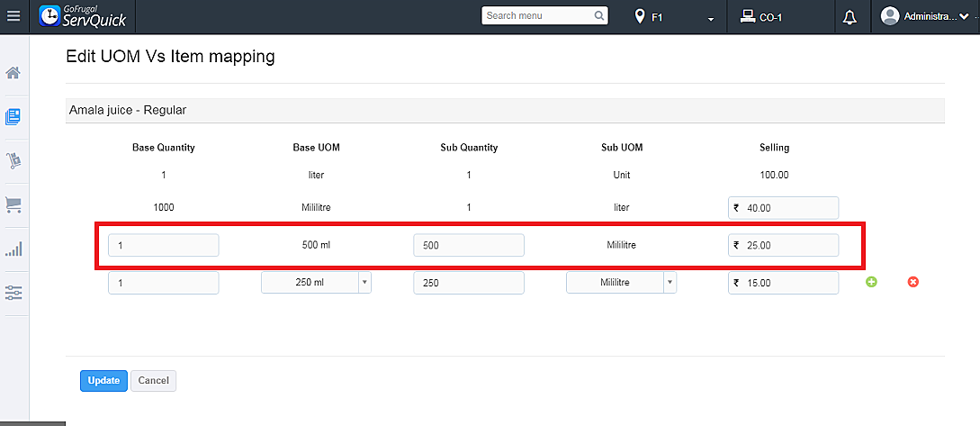Expand the F1 location dropdown
Screen dimensions: 980x426
point(675,17)
